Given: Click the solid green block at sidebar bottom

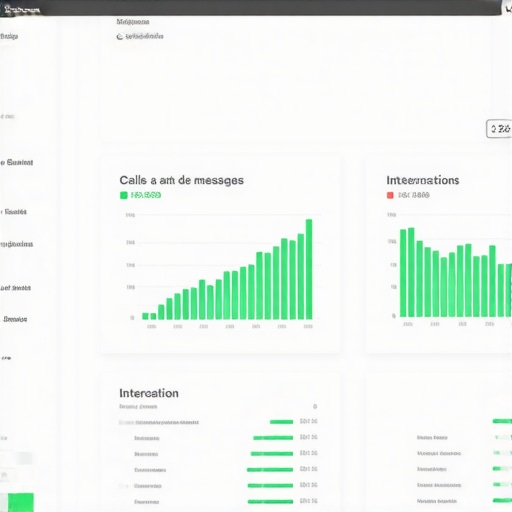Looking at the screenshot, I should point(21,502).
